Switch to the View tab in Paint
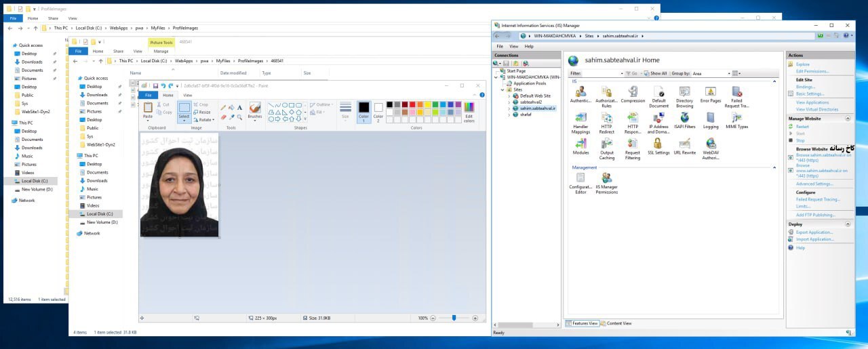The height and width of the screenshot is (349, 868). (x=188, y=95)
